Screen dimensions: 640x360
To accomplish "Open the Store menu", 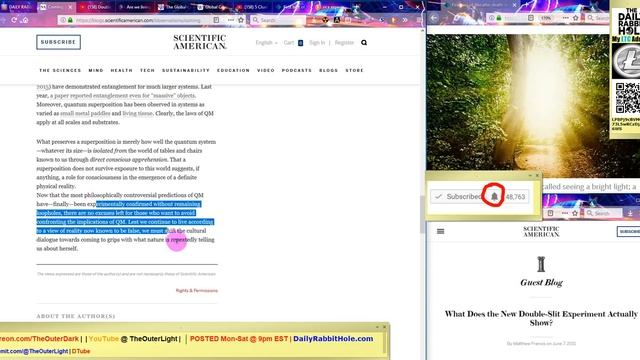I will point(354,70).
